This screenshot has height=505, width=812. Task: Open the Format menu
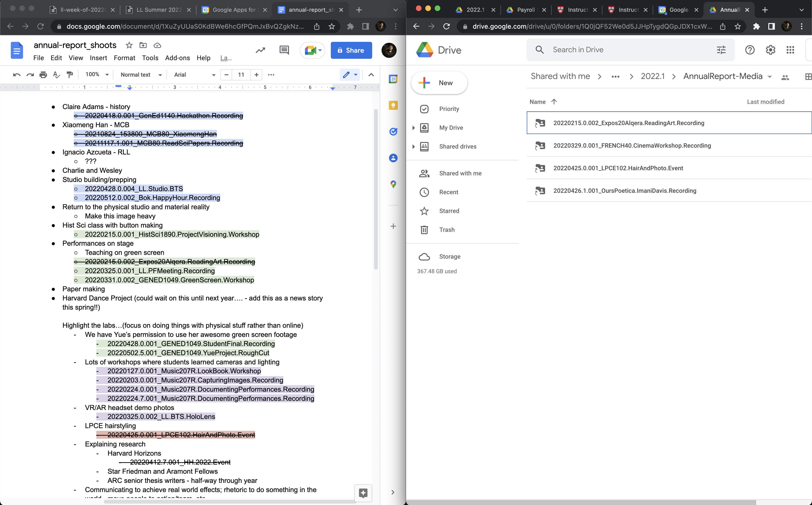coord(124,58)
